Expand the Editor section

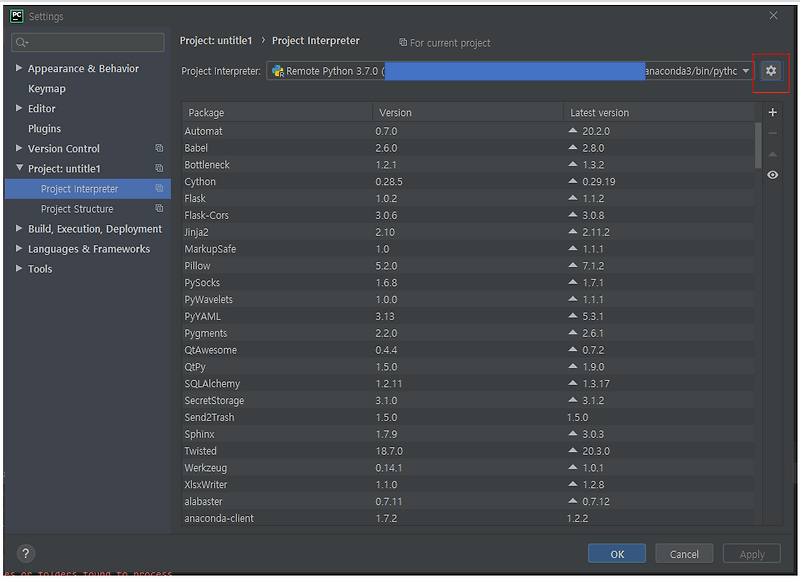pos(19,108)
